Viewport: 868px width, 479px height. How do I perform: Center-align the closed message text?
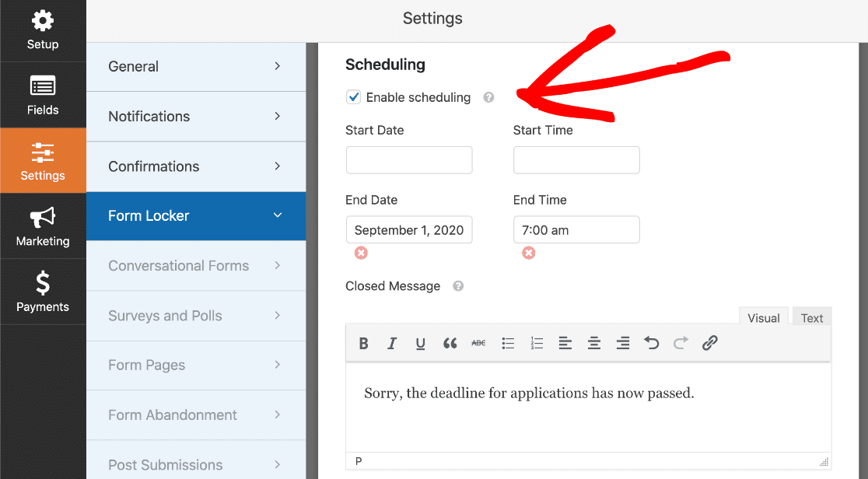pyautogui.click(x=594, y=343)
